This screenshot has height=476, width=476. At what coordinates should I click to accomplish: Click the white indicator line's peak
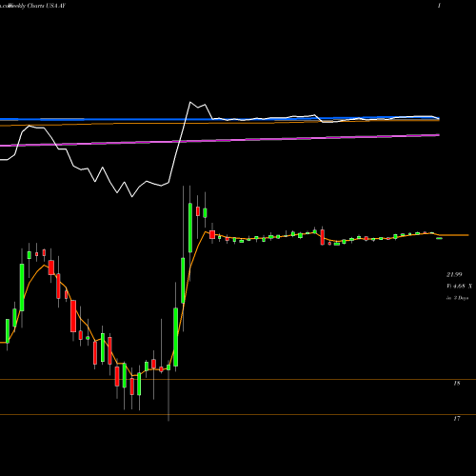[190, 102]
